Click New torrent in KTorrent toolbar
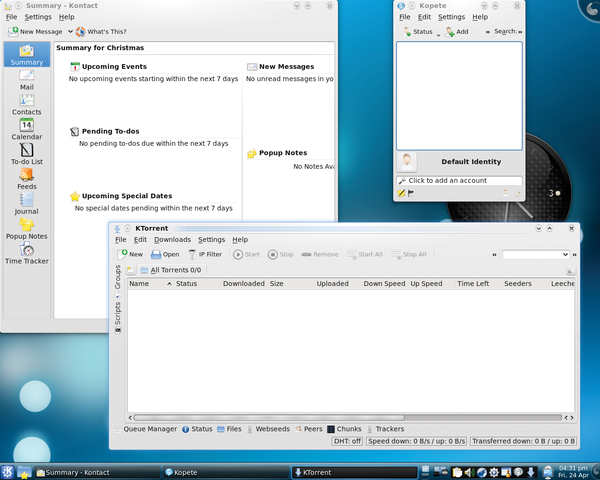 coord(130,254)
